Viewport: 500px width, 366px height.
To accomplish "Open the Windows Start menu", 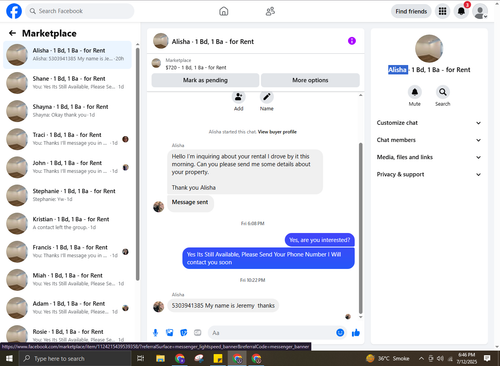I will pos(9,358).
